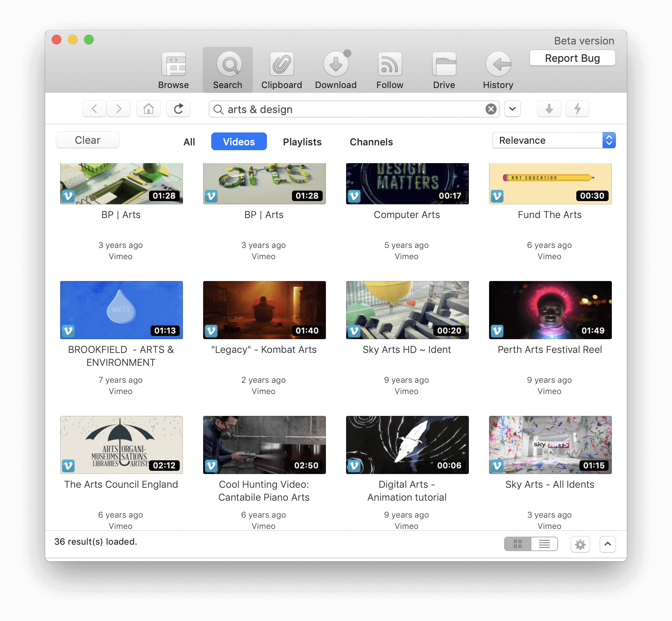This screenshot has width=672, height=621.
Task: Select the Videos filter tab
Action: [239, 141]
